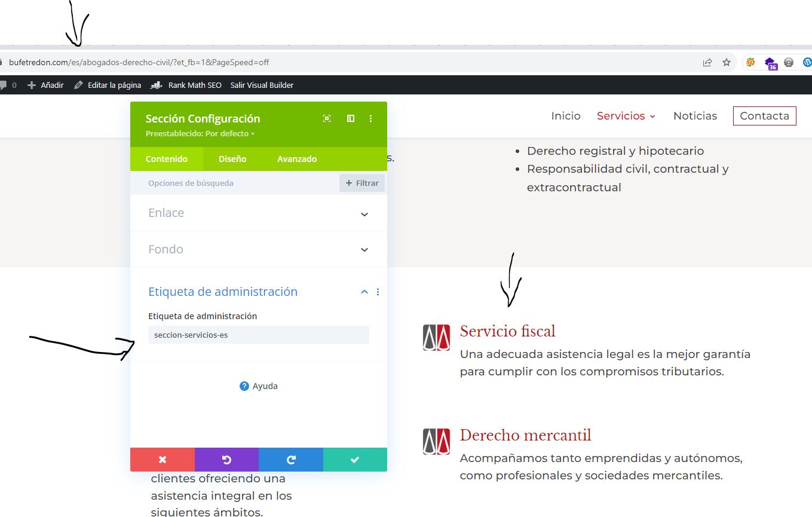Viewport: 812px width, 517px height.
Task: Collapse the Etiqueta de administración group
Action: click(364, 292)
